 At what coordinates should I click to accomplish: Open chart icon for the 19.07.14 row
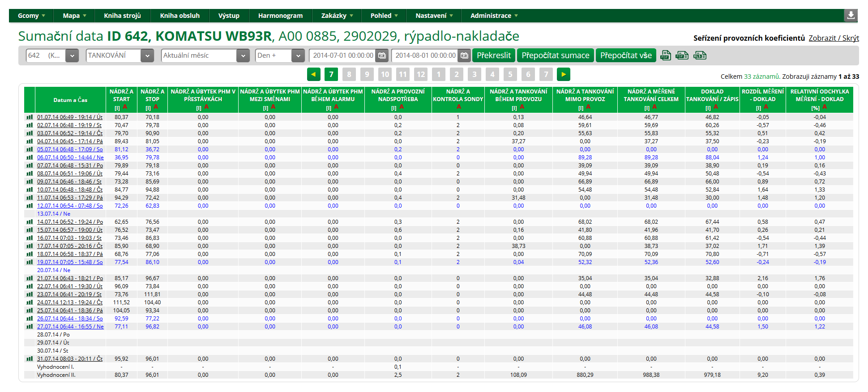point(30,262)
